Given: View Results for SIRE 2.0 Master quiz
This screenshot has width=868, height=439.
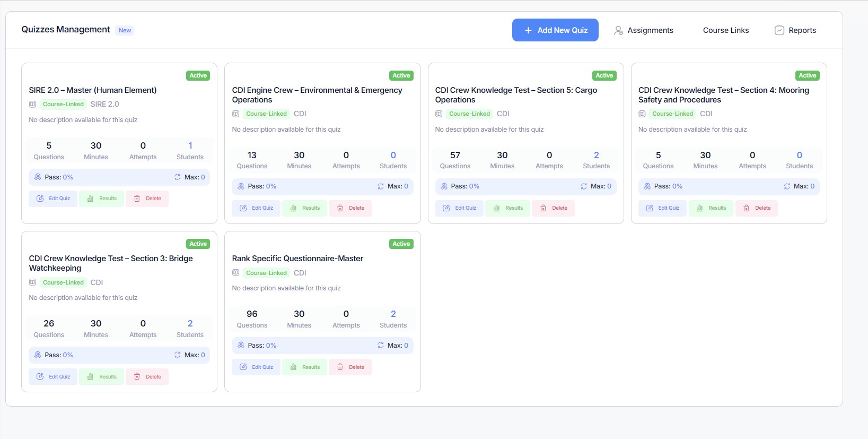Looking at the screenshot, I should pos(101,199).
